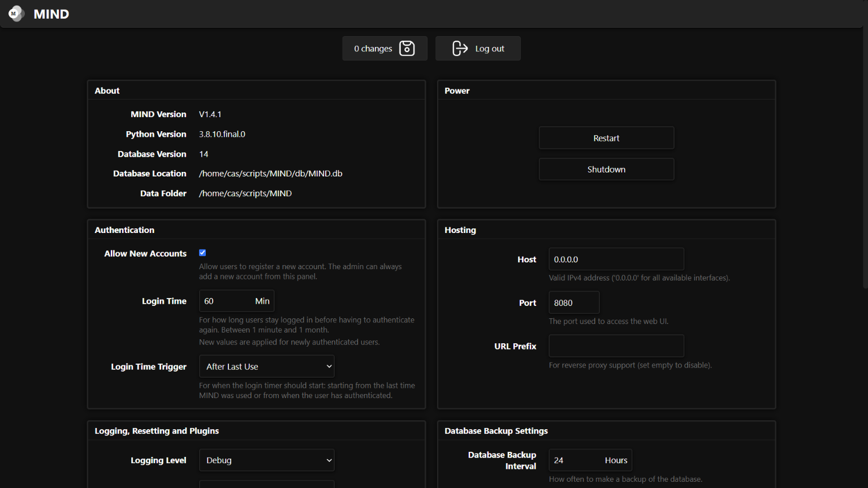Click the Shutdown button

[606, 169]
